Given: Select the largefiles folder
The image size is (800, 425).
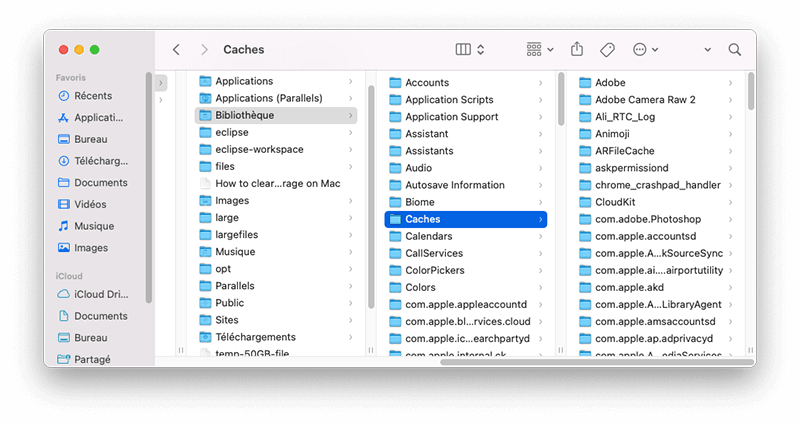Looking at the screenshot, I should (x=276, y=235).
